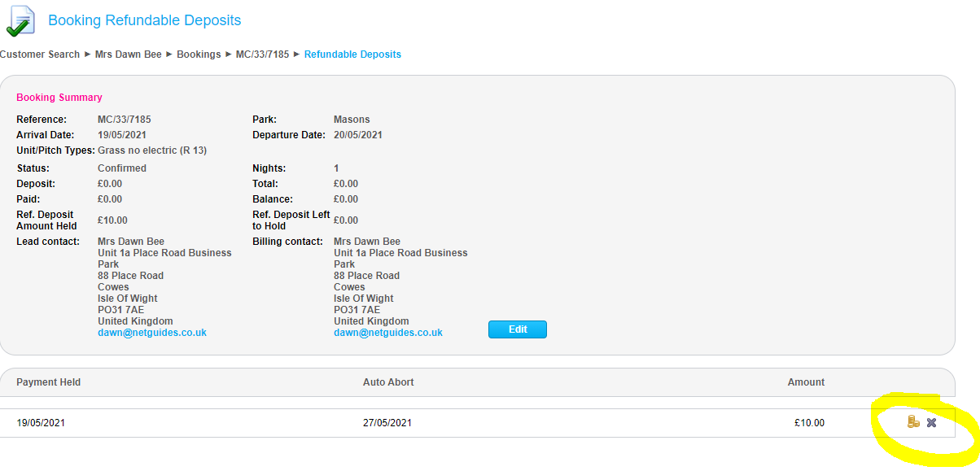This screenshot has height=471, width=980.
Task: Select Refundable Deposits in the breadcrumb
Action: coord(352,55)
